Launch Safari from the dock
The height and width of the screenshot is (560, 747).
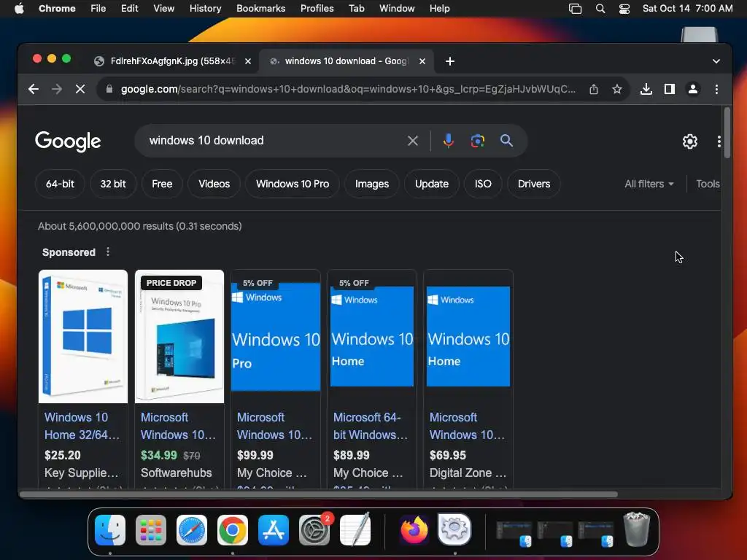point(192,530)
